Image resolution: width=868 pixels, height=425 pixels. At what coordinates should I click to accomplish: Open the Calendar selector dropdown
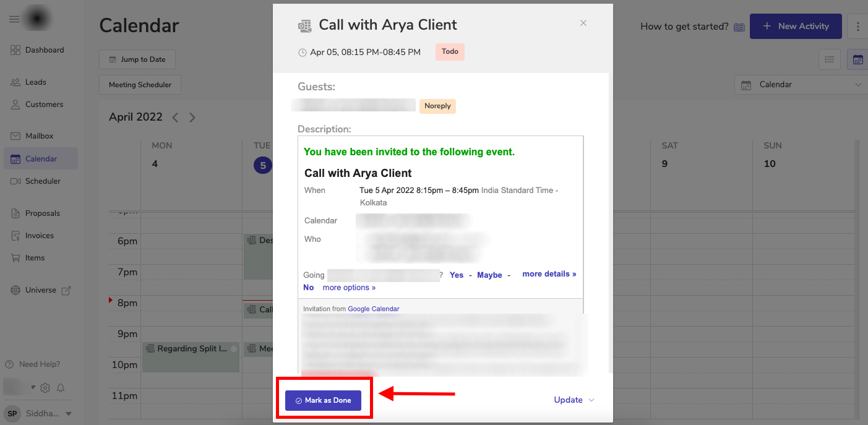(x=802, y=85)
